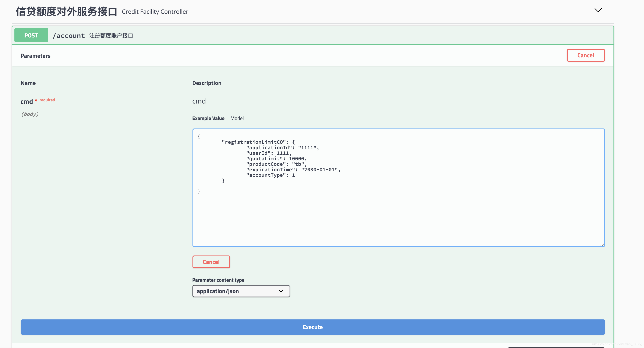644x348 pixels.
Task: Click the 注册额度账户接口 endpoint summary
Action: coord(111,36)
